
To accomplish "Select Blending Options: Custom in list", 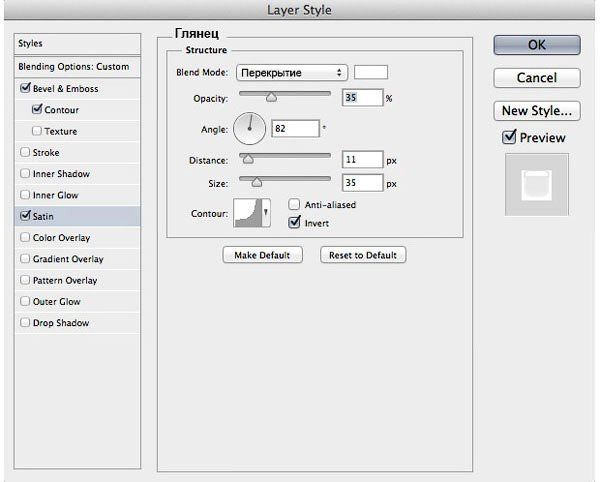I will click(x=73, y=66).
